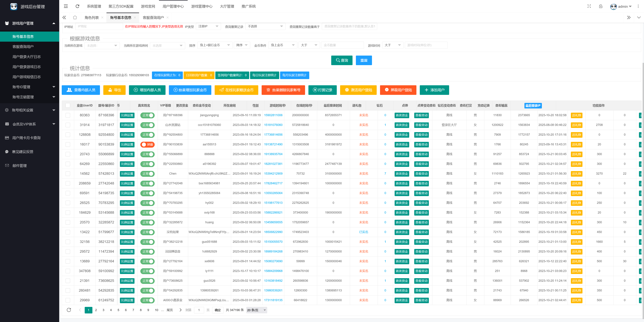Change the 20 条/页 page size dropdown
The image size is (644, 322).
[256, 310]
